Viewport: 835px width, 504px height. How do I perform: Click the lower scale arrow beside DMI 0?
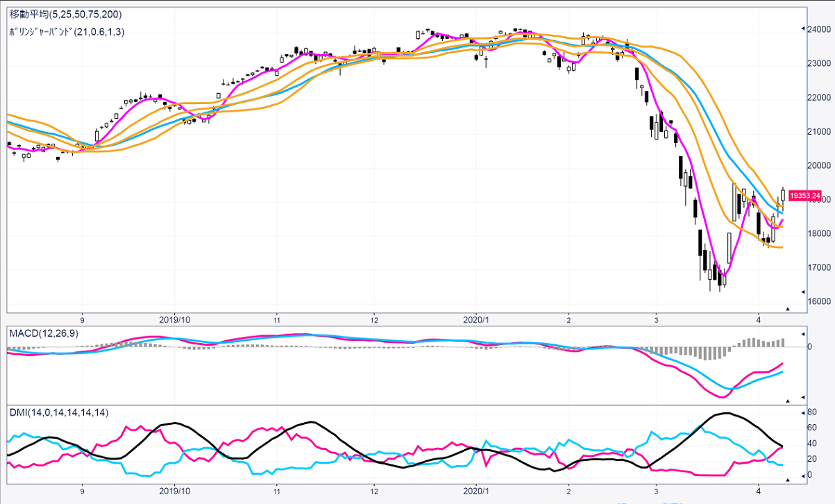[803, 475]
